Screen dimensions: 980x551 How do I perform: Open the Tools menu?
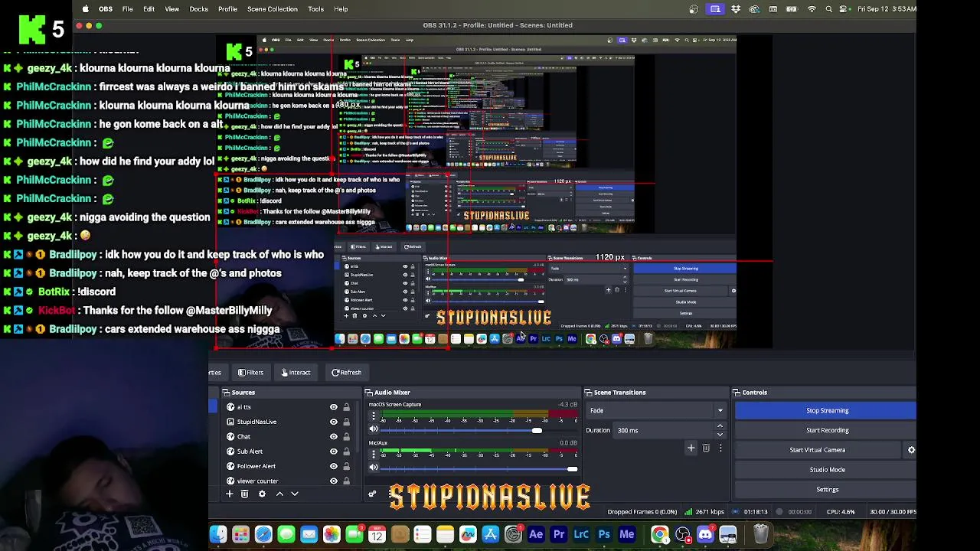click(x=315, y=9)
